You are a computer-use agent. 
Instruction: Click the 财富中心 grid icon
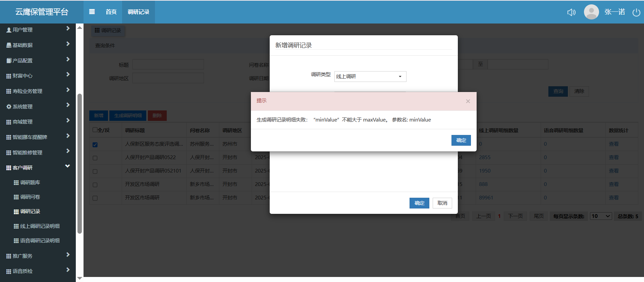[x=9, y=76]
